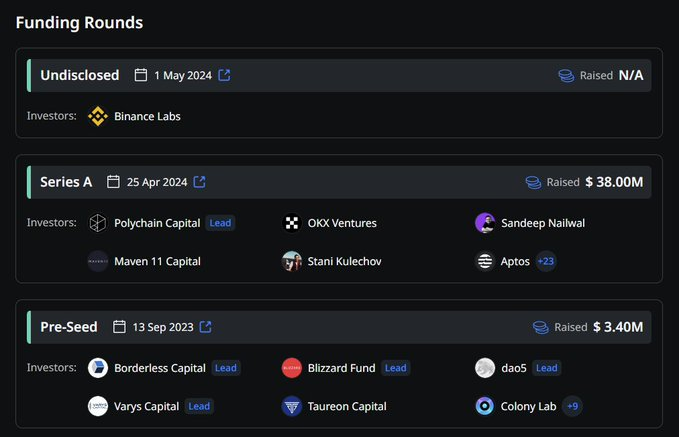Viewport: 679px width, 437px height.
Task: Open the OKX Ventures investor link
Action: pyautogui.click(x=342, y=223)
